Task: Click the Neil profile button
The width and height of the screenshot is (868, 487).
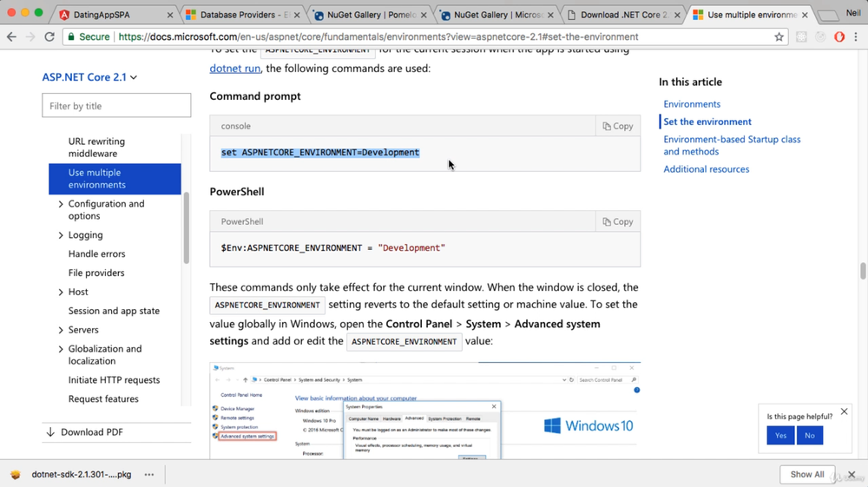Action: pyautogui.click(x=853, y=13)
